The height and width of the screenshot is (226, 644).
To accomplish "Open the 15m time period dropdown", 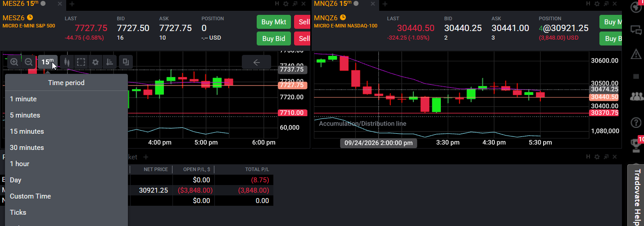I will tap(47, 62).
